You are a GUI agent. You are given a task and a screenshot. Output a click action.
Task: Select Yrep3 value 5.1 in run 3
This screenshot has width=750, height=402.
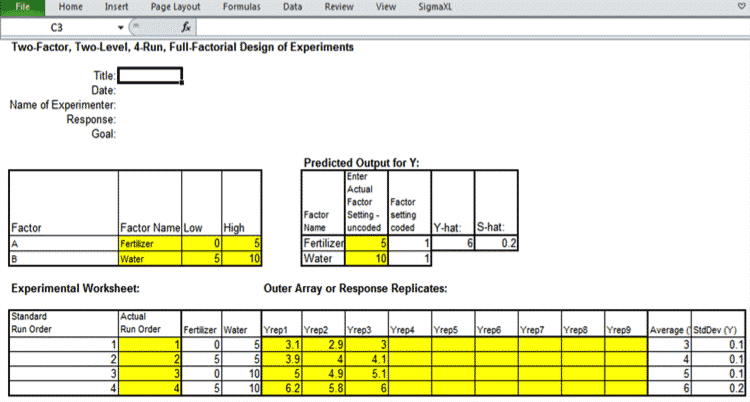tap(366, 374)
